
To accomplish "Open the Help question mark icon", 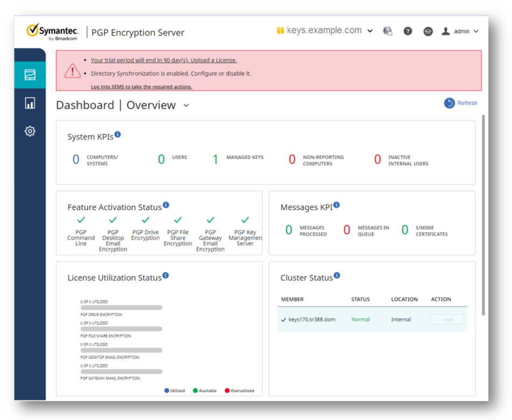I will pos(408,31).
